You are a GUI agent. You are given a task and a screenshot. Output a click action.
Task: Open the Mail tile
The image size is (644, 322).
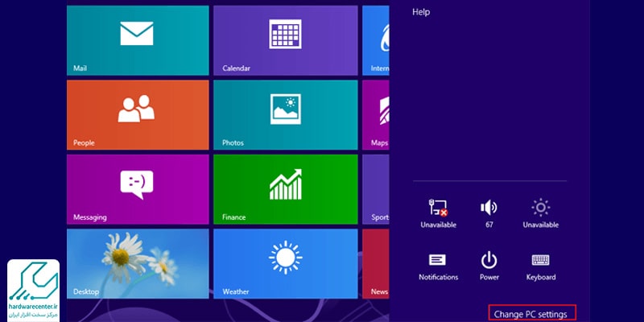coord(138,40)
